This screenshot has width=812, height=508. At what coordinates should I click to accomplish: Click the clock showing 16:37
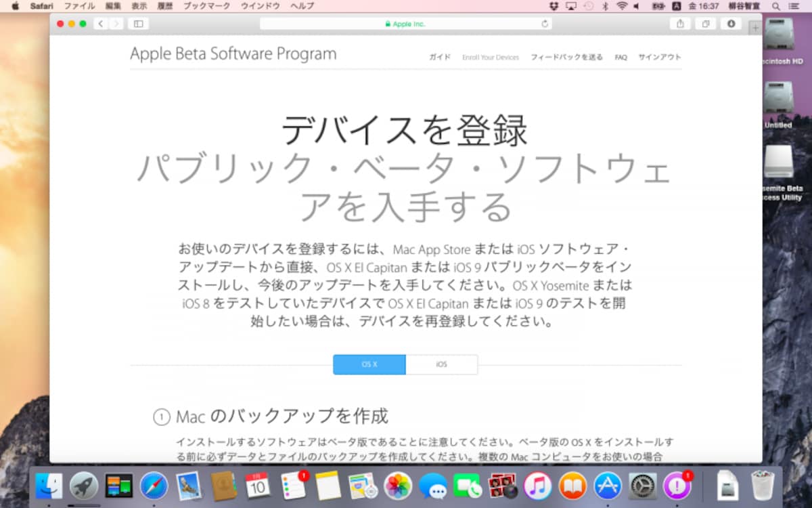click(704, 6)
